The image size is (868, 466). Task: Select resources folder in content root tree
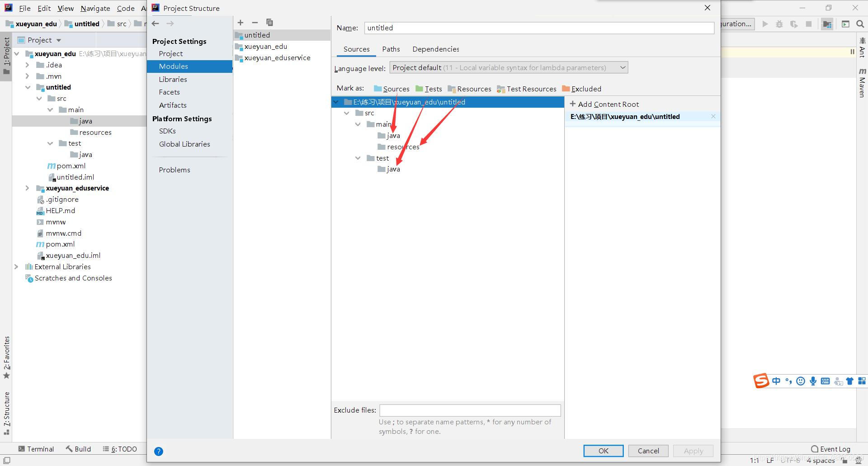403,147
